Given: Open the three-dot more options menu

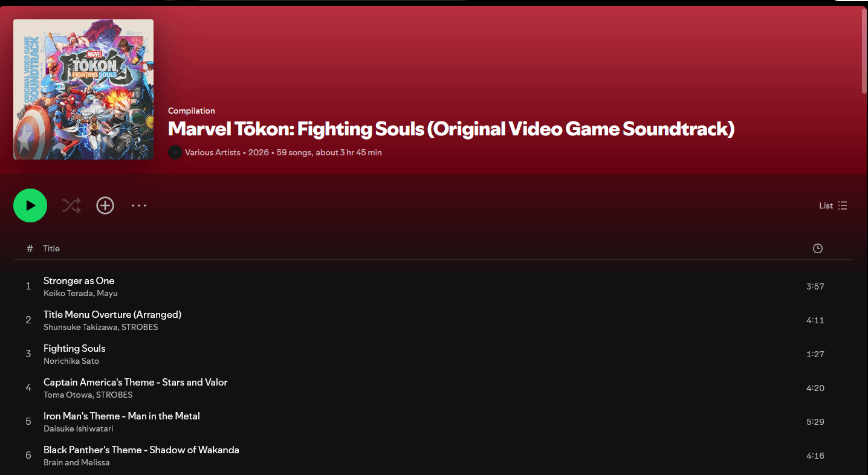Looking at the screenshot, I should pyautogui.click(x=139, y=205).
